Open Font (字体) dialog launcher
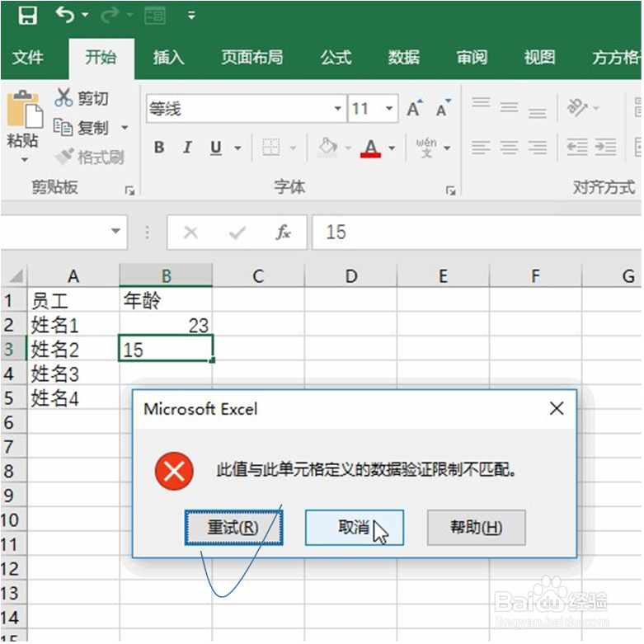 (450, 190)
